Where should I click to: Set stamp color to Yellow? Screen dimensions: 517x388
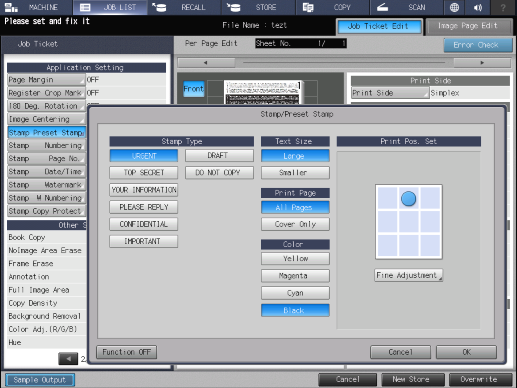[295, 259]
